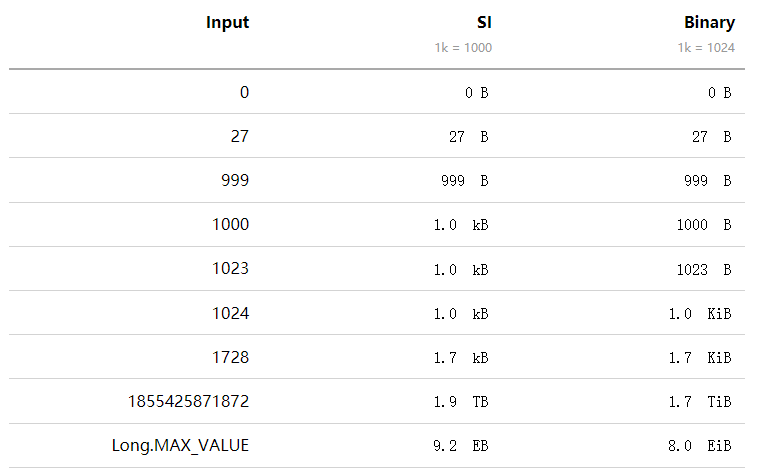Click the 8.0 EiB binary value
The image size is (763, 474).
click(x=700, y=446)
